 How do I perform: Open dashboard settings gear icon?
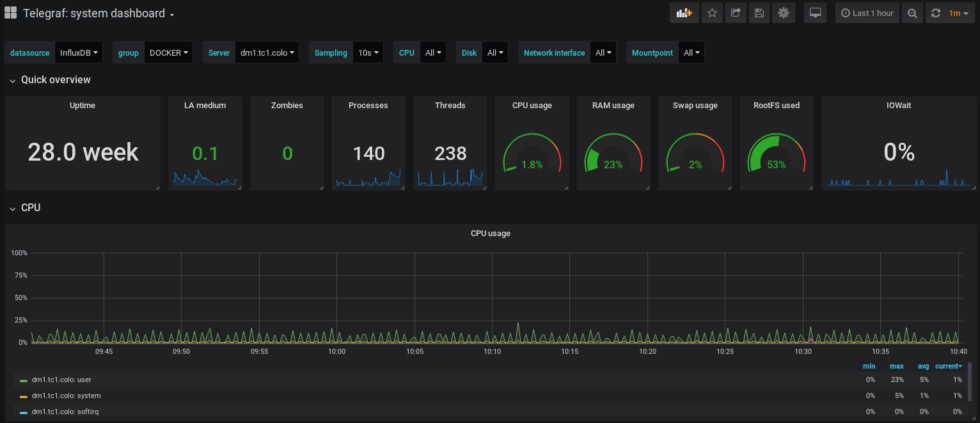783,13
